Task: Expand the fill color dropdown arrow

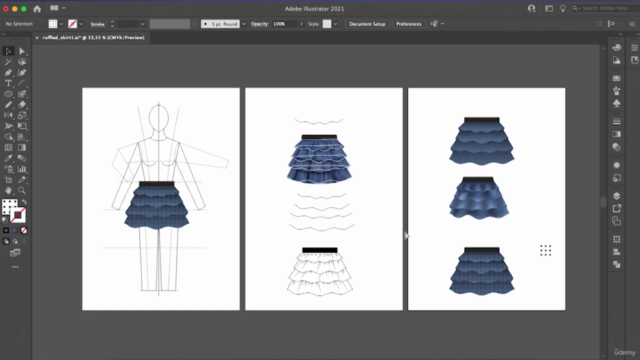Action: click(x=62, y=24)
